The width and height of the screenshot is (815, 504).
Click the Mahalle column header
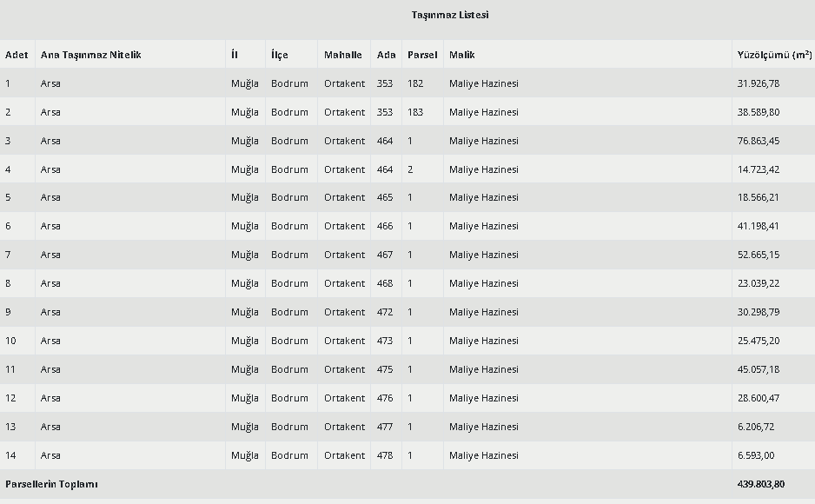(343, 55)
